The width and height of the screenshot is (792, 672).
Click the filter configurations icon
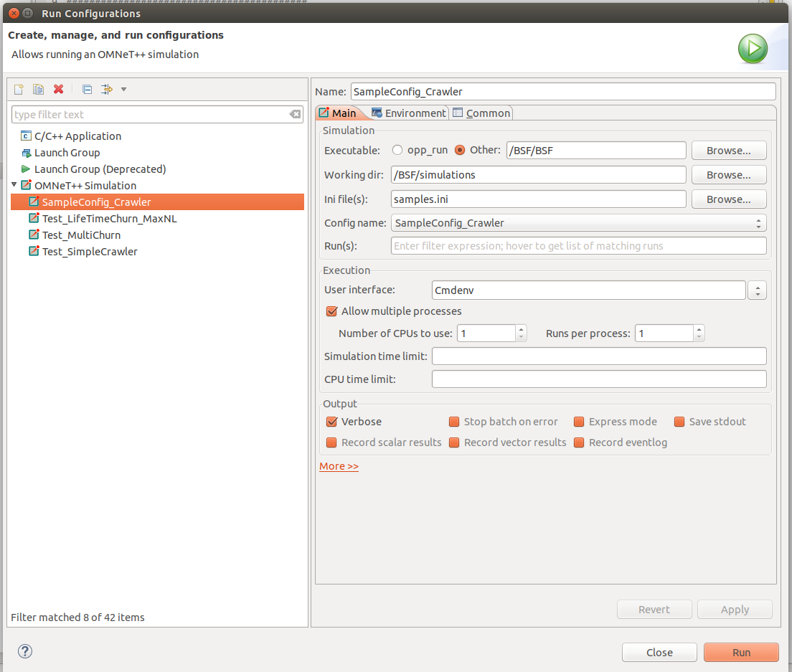pyautogui.click(x=107, y=89)
